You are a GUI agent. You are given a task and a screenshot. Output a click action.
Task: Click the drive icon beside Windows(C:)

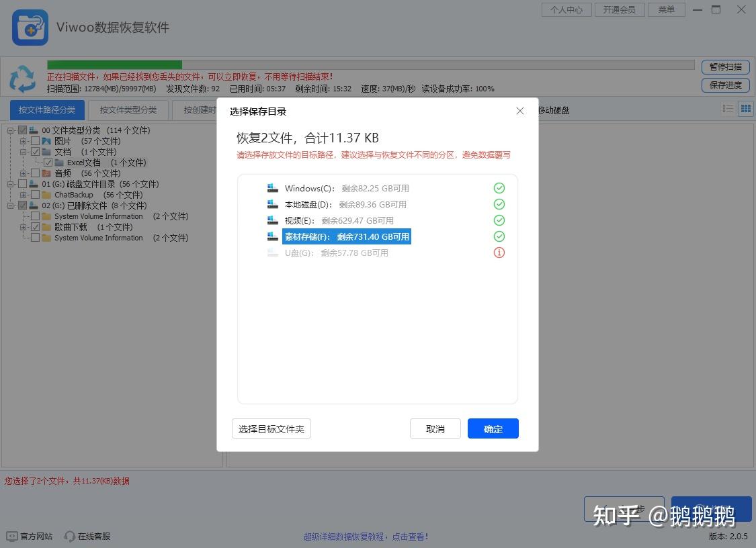click(x=272, y=188)
